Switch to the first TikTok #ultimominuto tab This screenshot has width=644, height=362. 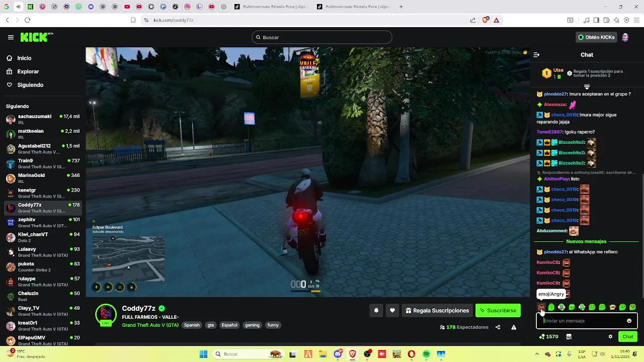[272, 7]
